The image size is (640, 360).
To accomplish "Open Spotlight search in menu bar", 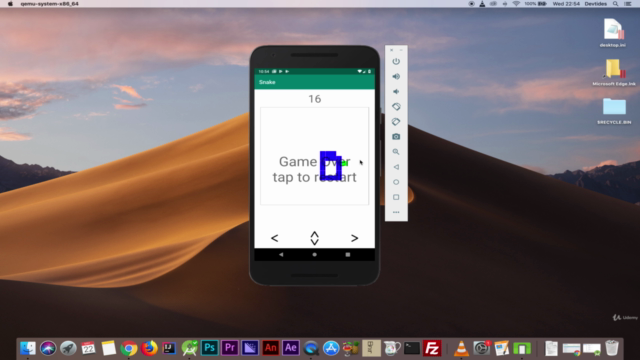I will (x=616, y=4).
